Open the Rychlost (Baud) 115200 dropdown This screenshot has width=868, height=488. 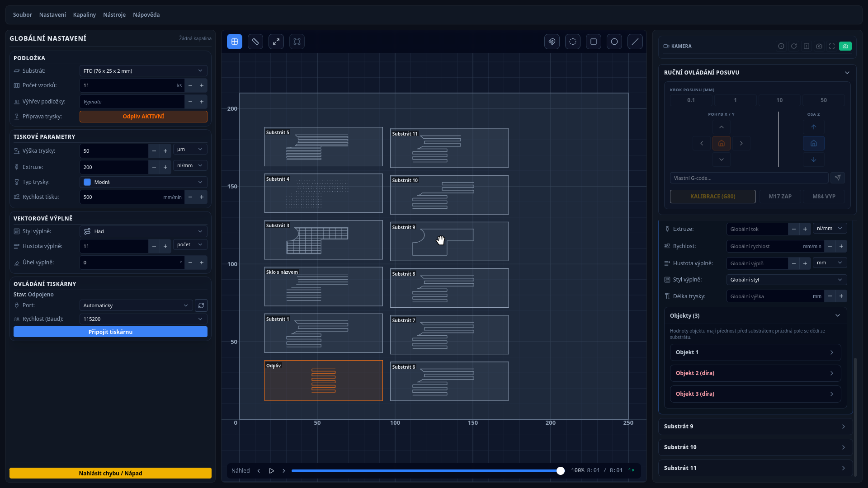(143, 319)
